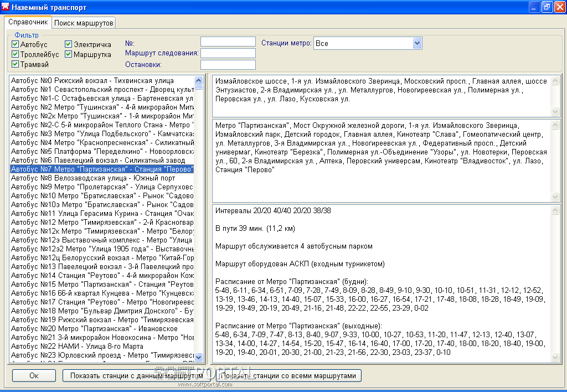Select Автобус №10э Метро "Братиславская" route

102,205
